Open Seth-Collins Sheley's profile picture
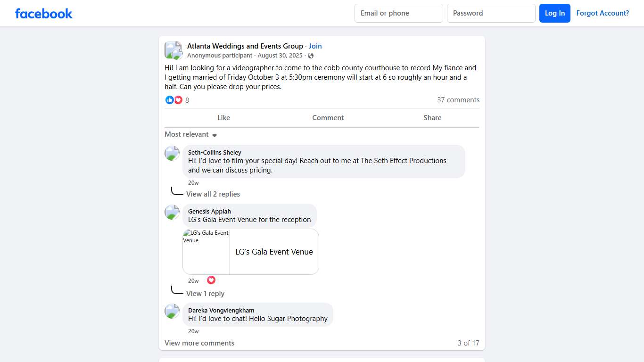The width and height of the screenshot is (644, 362). [172, 153]
